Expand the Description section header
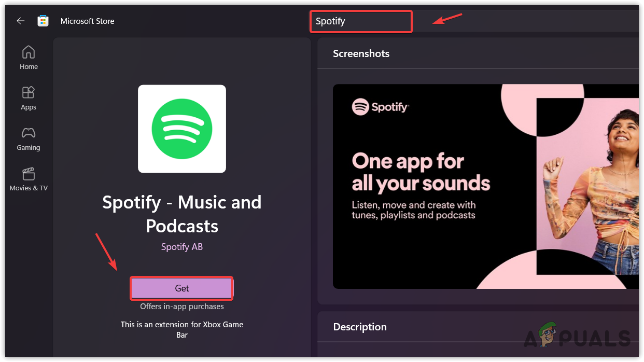 coord(360,327)
